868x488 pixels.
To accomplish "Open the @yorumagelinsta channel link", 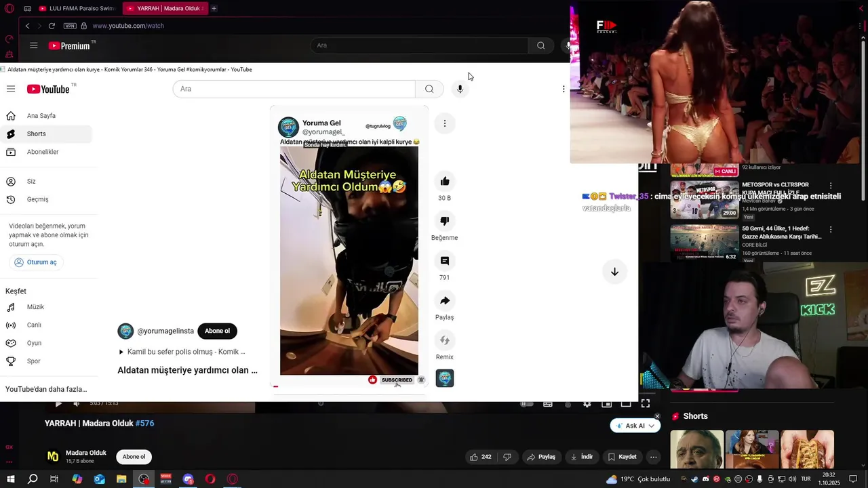I will pos(165,331).
